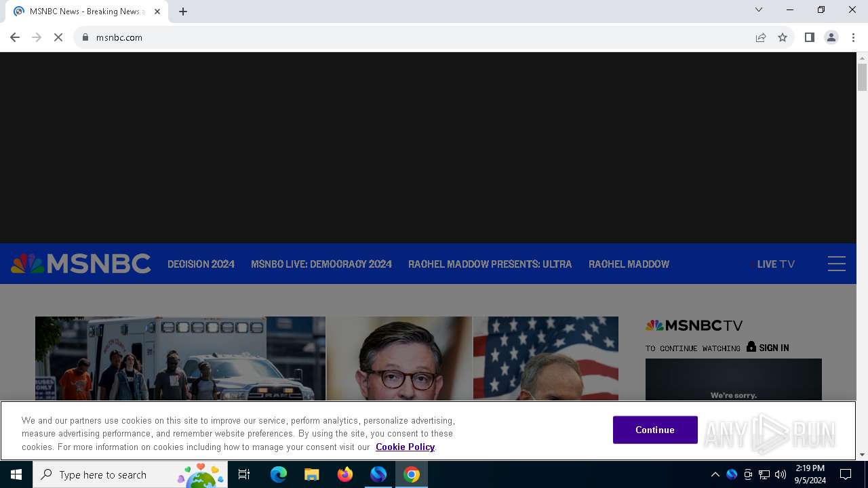Viewport: 868px width, 488px height.
Task: Open the blue sphere taskbar app
Action: click(378, 474)
